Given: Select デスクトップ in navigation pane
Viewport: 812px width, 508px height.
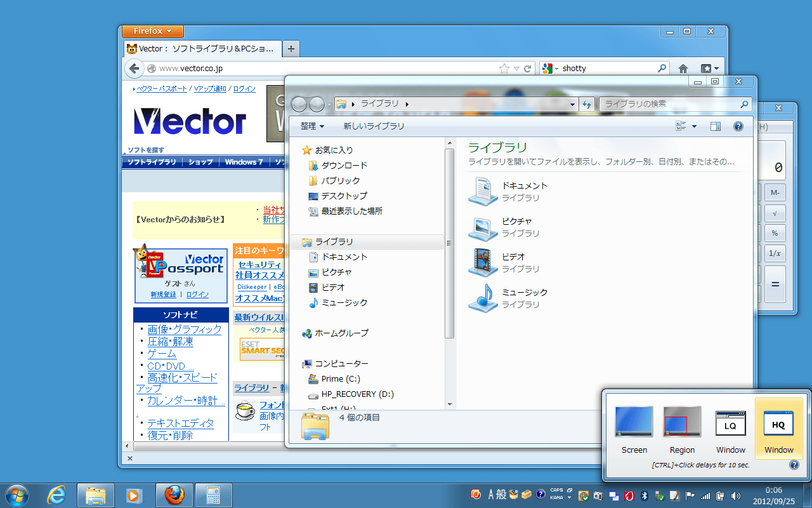Looking at the screenshot, I should [x=337, y=196].
